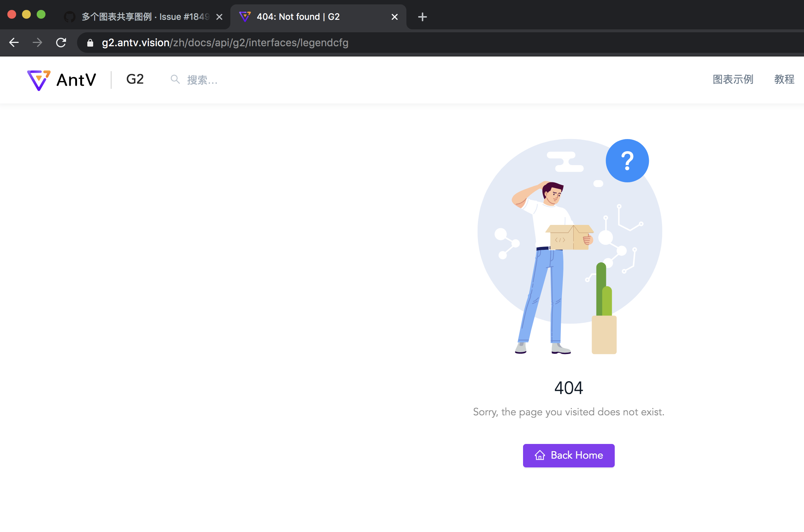Focus the 搜索 search input field

(205, 80)
